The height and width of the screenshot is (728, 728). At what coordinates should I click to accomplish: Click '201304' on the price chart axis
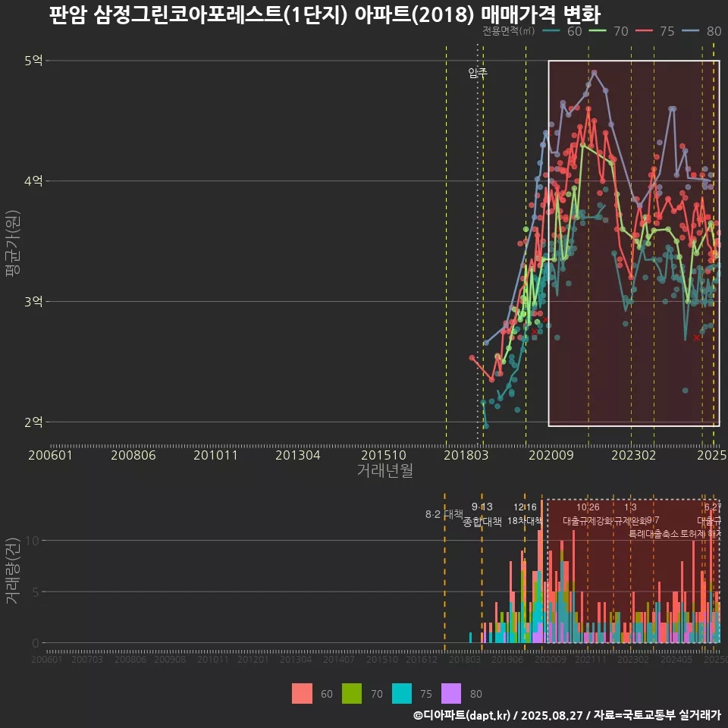tap(297, 455)
